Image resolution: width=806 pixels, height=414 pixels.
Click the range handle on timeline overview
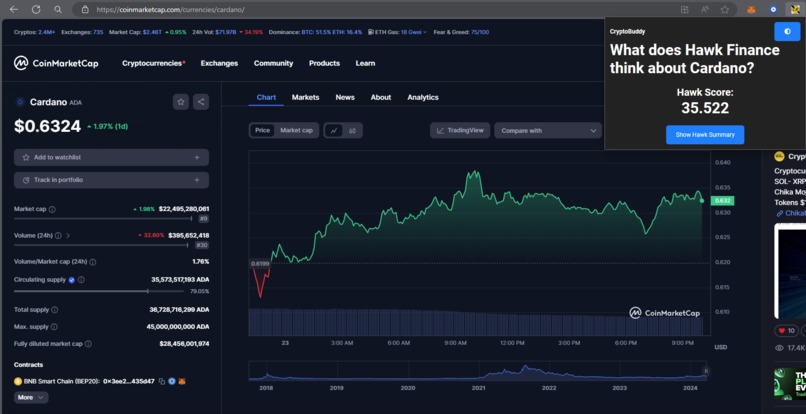[x=706, y=371]
